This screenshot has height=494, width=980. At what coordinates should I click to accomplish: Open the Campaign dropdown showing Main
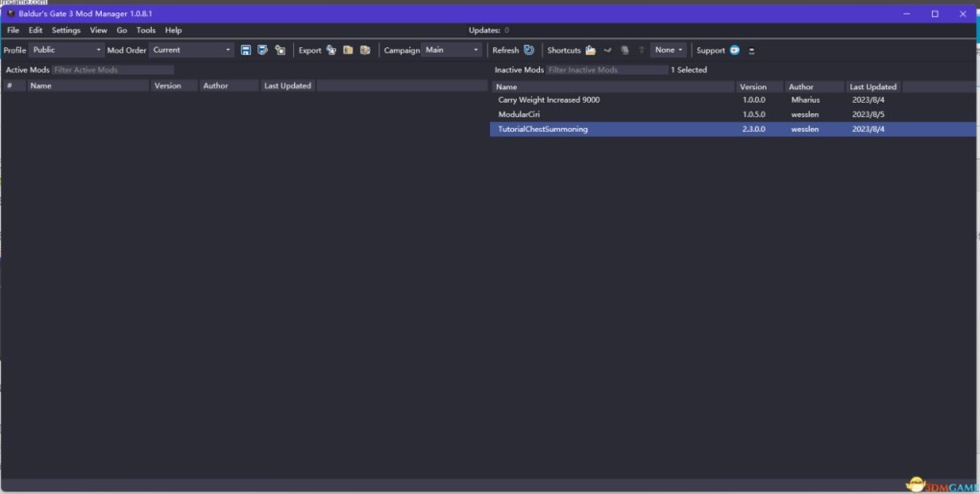pos(452,50)
